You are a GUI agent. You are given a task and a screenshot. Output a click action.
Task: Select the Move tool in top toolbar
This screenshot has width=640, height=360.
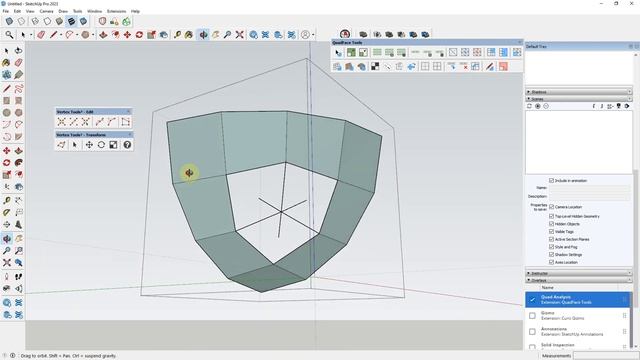(127, 35)
